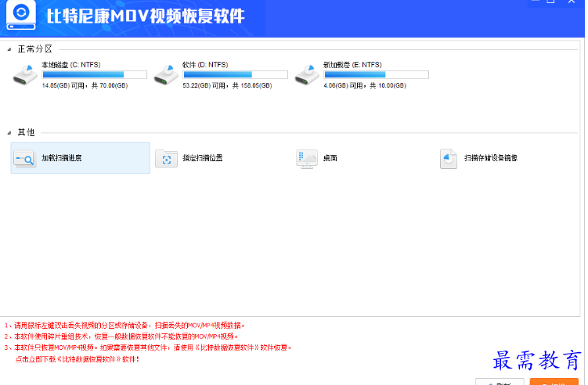This screenshot has width=588, height=385.
Task: Click the E drive usage bar
Action: point(376,74)
